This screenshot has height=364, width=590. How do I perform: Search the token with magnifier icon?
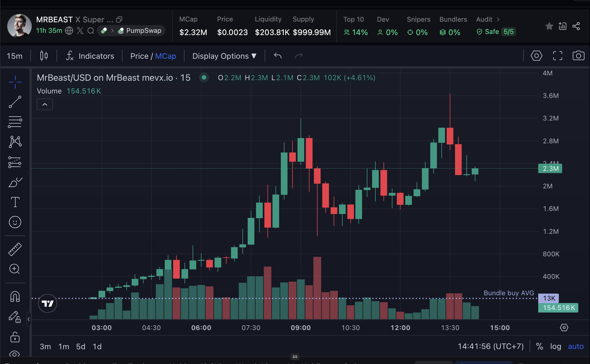[x=91, y=31]
